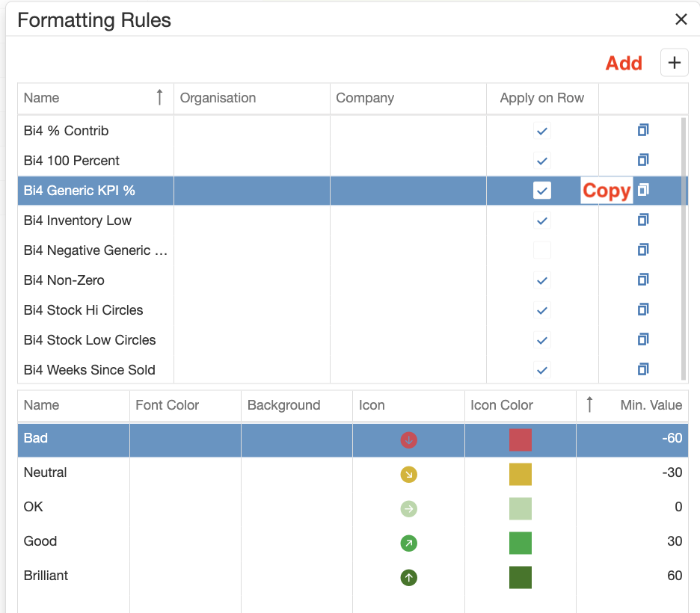
Task: Copy the Bi4 Non-Zero rule
Action: (x=643, y=280)
